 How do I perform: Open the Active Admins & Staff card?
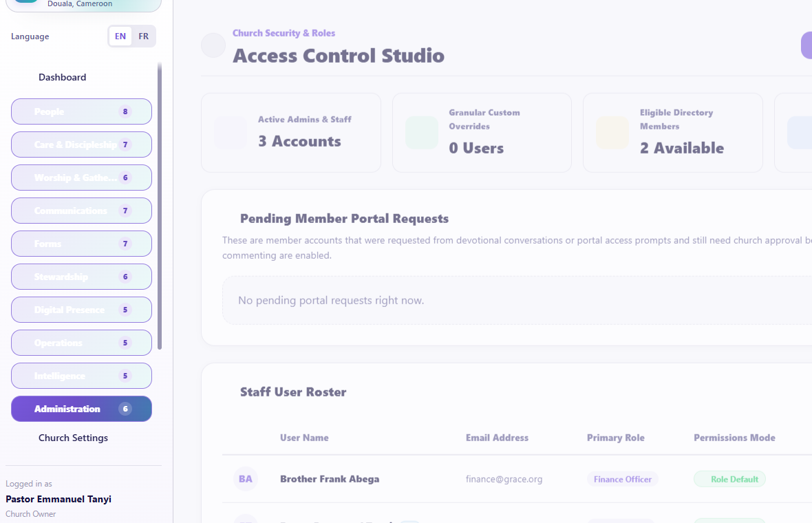pos(291,133)
